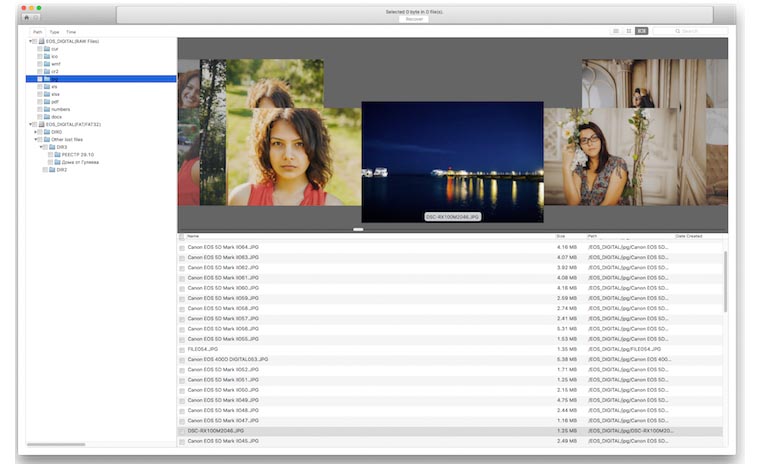Collapse the EOS_DIGITAL(FAT/FAT32) tree node
The height and width of the screenshot is (466, 760).
[x=30, y=125]
